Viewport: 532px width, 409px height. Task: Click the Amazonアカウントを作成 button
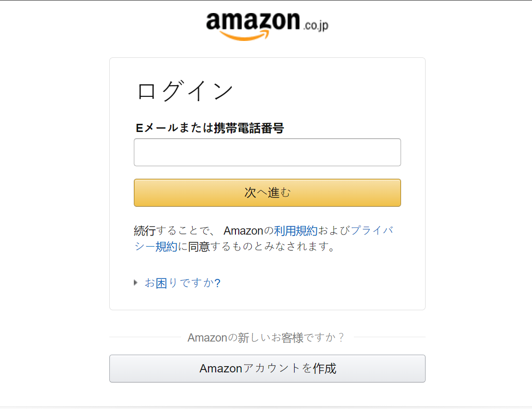pyautogui.click(x=267, y=369)
